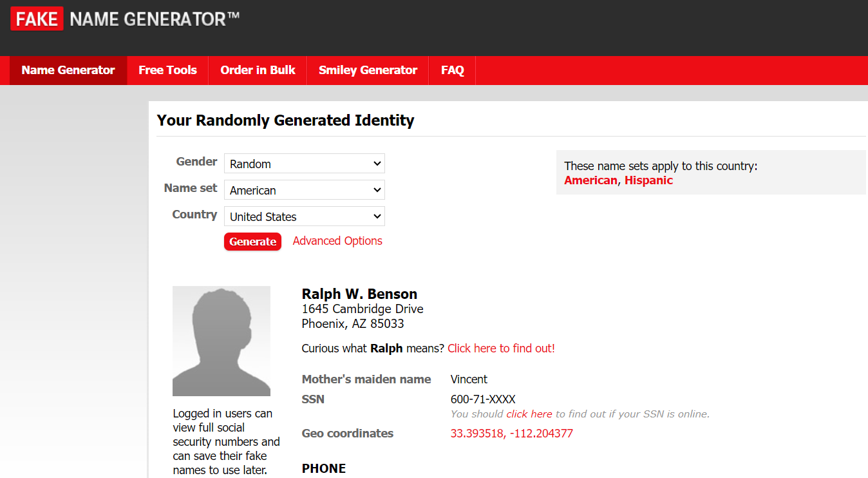Go to the Name Generator tab
Screen dimensions: 868x478
pos(68,70)
